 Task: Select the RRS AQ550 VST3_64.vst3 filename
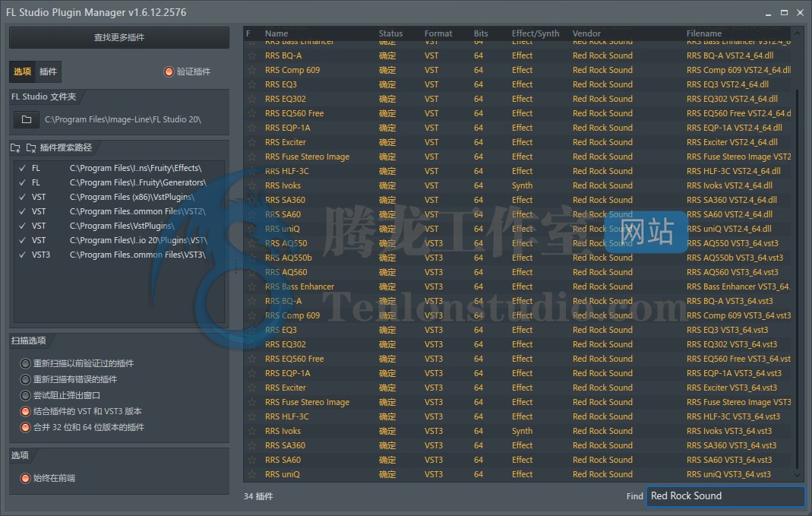point(732,243)
